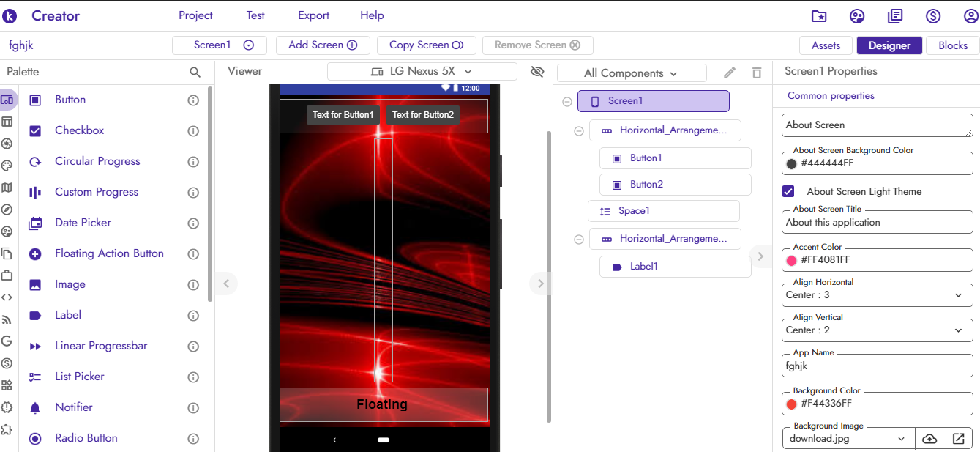Open the All Components filter dropdown
Image resolution: width=980 pixels, height=452 pixels.
tap(631, 73)
